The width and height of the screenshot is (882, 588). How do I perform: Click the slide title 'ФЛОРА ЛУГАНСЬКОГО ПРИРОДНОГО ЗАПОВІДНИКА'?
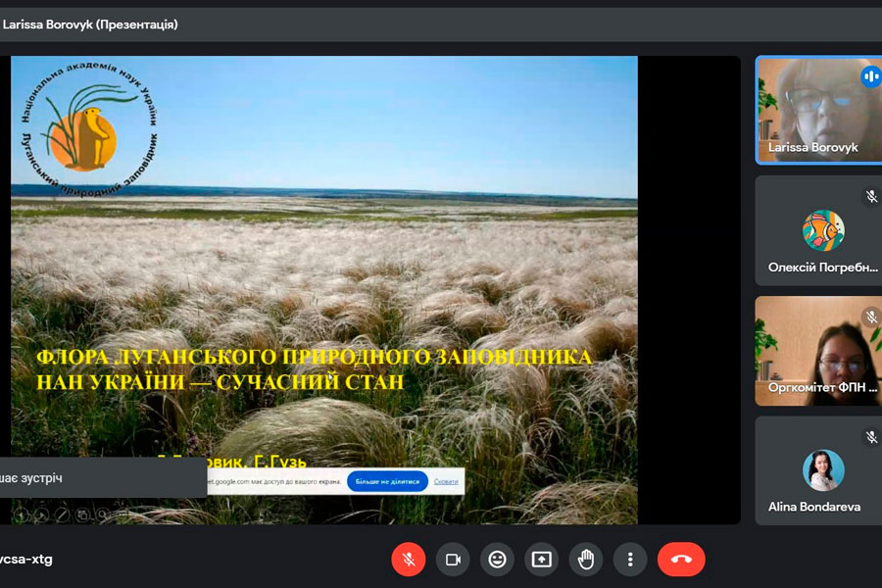[314, 357]
